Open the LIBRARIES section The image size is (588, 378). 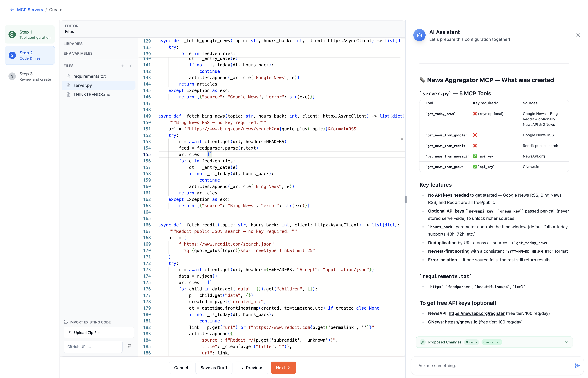click(x=73, y=44)
